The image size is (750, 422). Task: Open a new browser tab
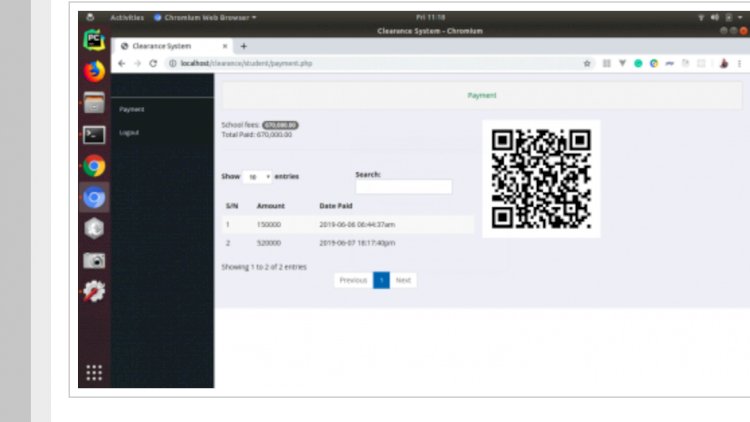pyautogui.click(x=243, y=46)
